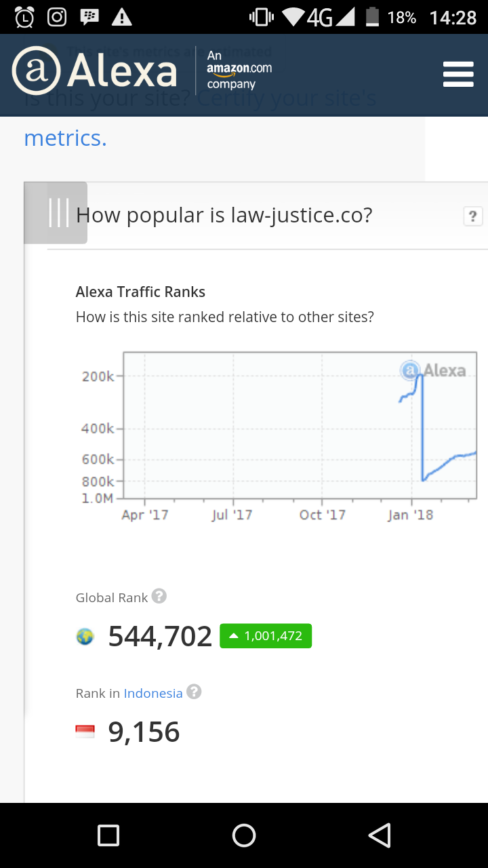Click the Indonesia flag icon

pos(84,732)
